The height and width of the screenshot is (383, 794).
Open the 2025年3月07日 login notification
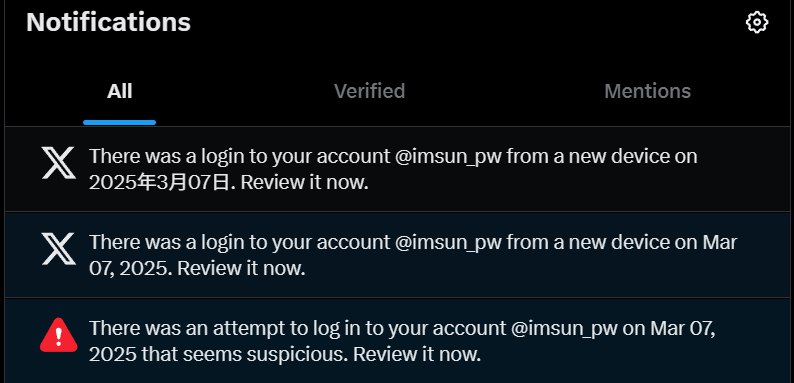(x=397, y=169)
